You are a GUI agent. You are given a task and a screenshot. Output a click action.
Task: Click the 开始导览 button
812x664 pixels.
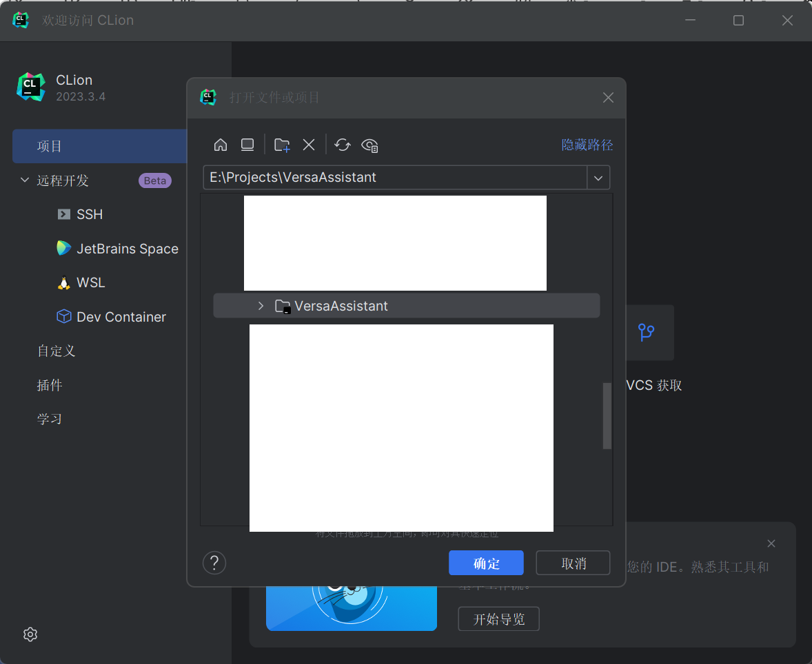coord(498,619)
